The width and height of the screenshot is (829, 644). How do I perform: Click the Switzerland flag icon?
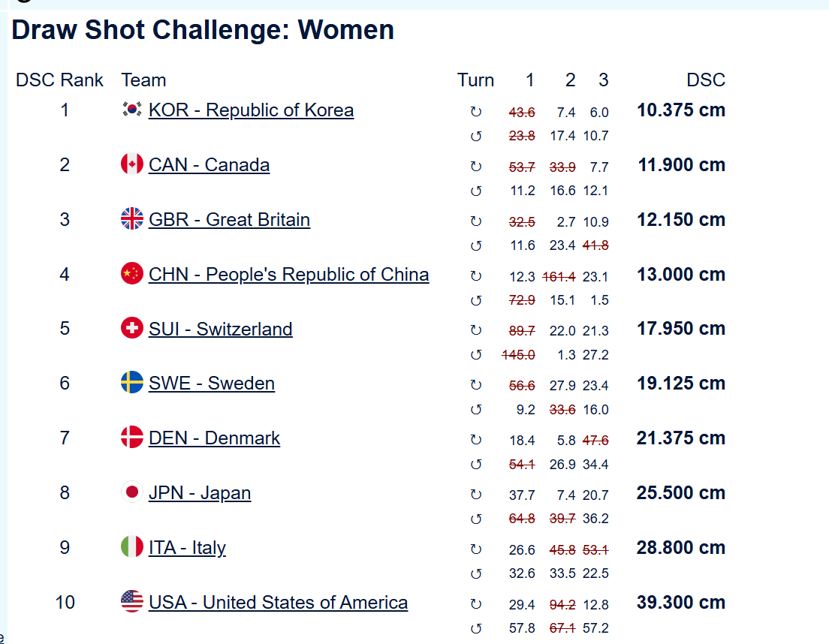coord(132,329)
